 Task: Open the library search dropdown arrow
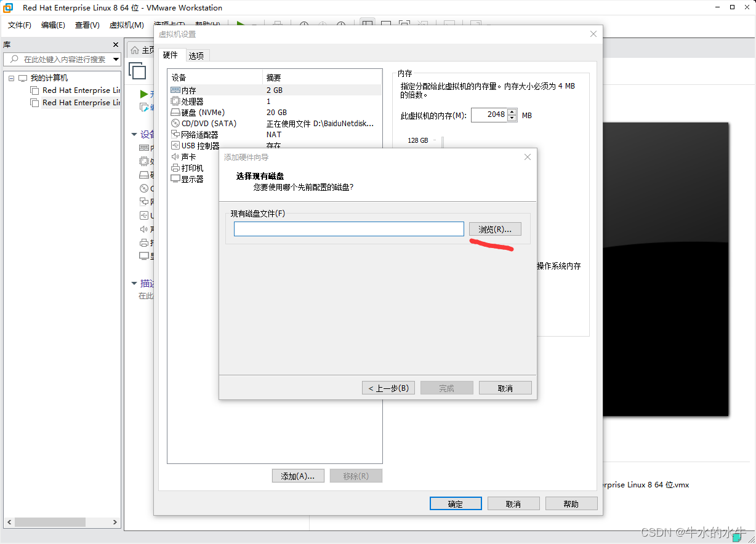(116, 59)
